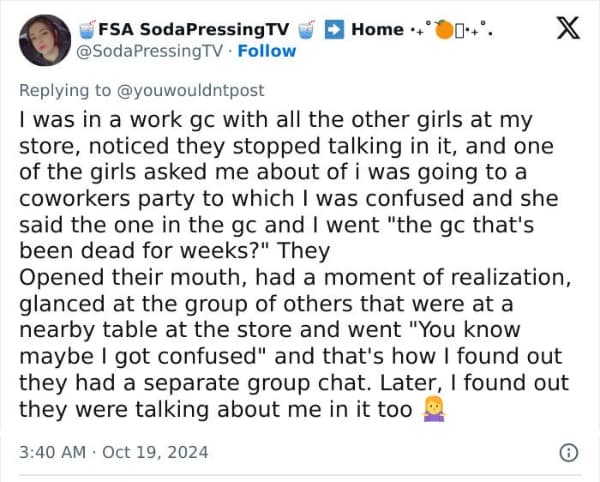Image resolution: width=600 pixels, height=482 pixels.
Task: Click the blue right-arrow emoji
Action: point(335,29)
